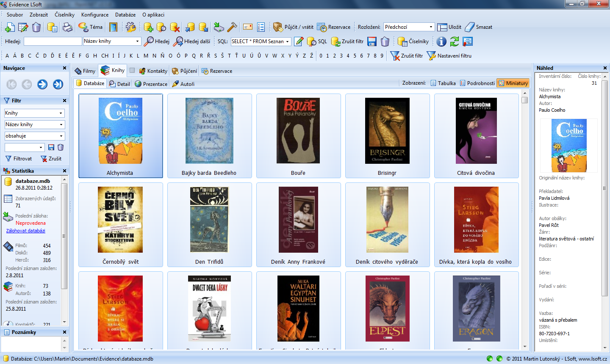Jump to last record navigation arrow

(58, 85)
